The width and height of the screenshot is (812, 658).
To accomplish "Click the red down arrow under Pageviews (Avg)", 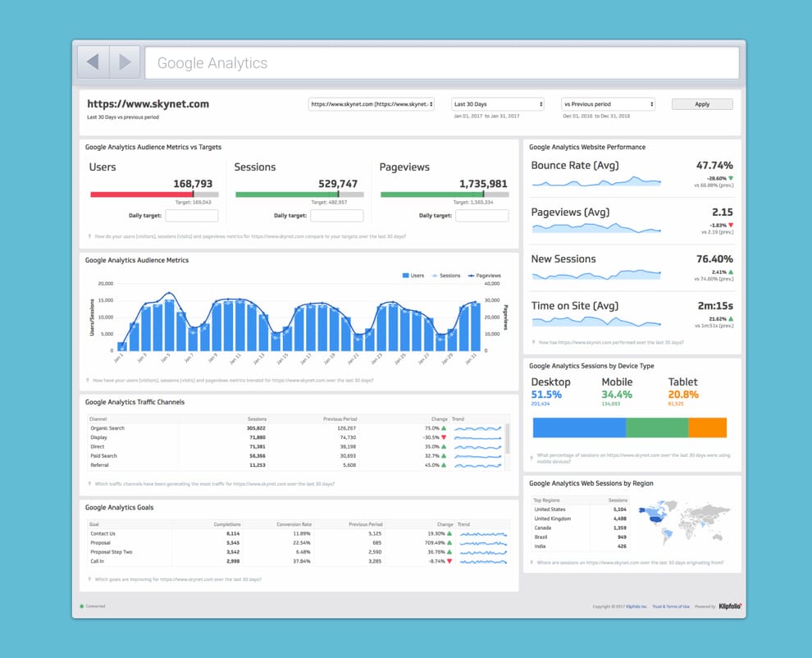I will 731,225.
